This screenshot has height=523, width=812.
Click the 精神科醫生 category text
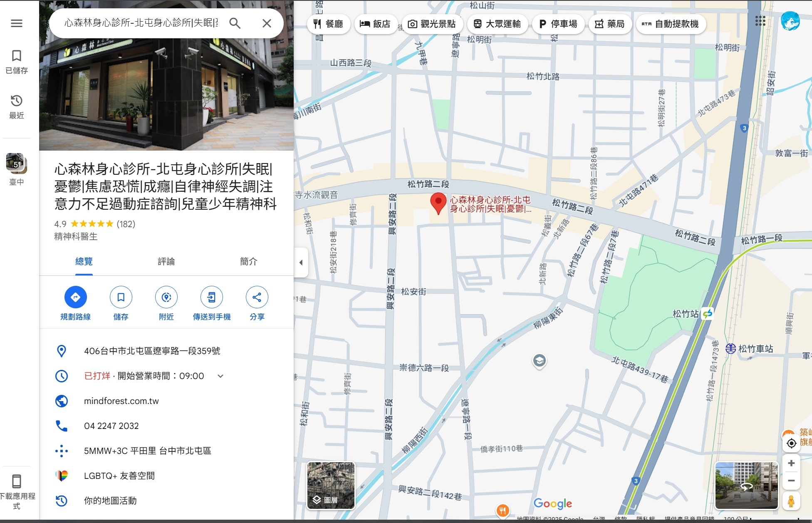76,236
